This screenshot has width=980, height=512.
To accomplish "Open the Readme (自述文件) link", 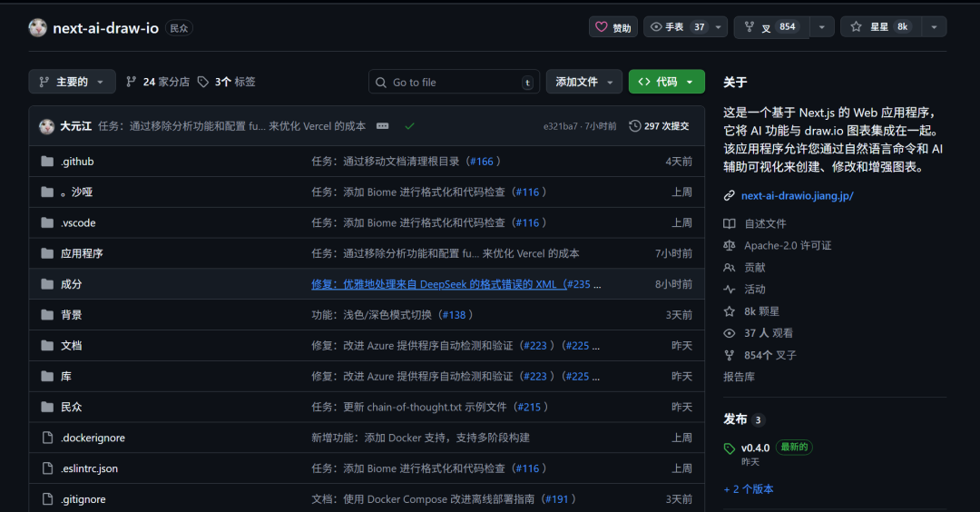I will (765, 223).
